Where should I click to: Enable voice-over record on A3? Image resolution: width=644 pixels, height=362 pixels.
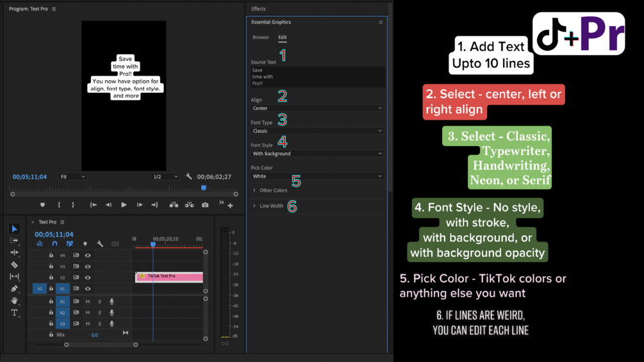[111, 324]
